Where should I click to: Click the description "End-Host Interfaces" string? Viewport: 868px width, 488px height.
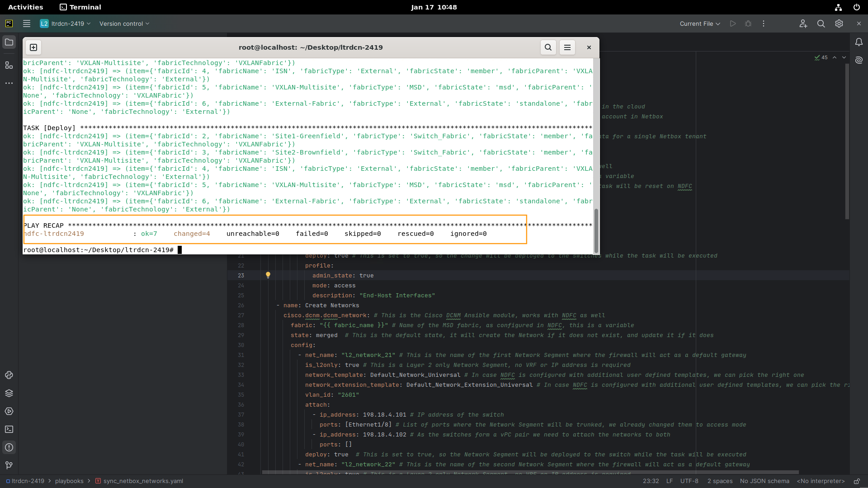[397, 296]
